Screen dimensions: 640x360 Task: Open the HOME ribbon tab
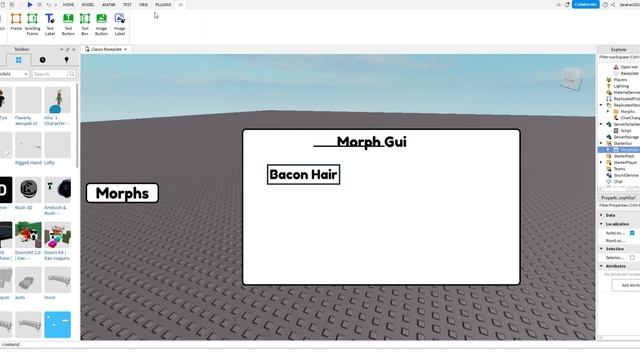69,4
